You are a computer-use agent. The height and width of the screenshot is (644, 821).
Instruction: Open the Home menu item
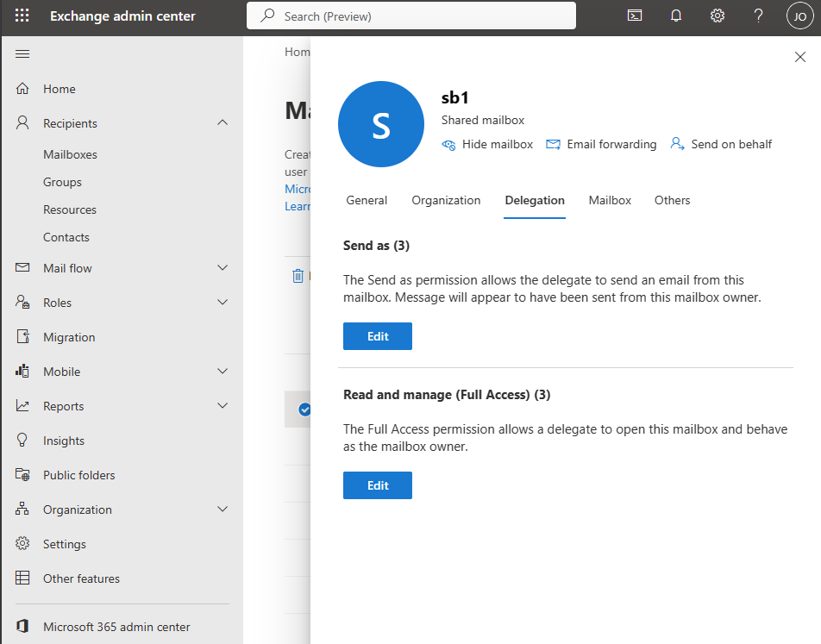(x=60, y=89)
